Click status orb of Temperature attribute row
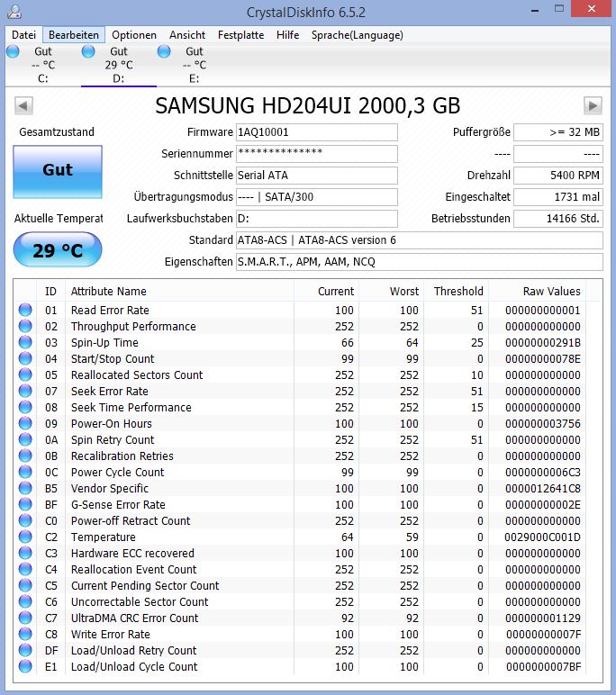 click(x=25, y=537)
